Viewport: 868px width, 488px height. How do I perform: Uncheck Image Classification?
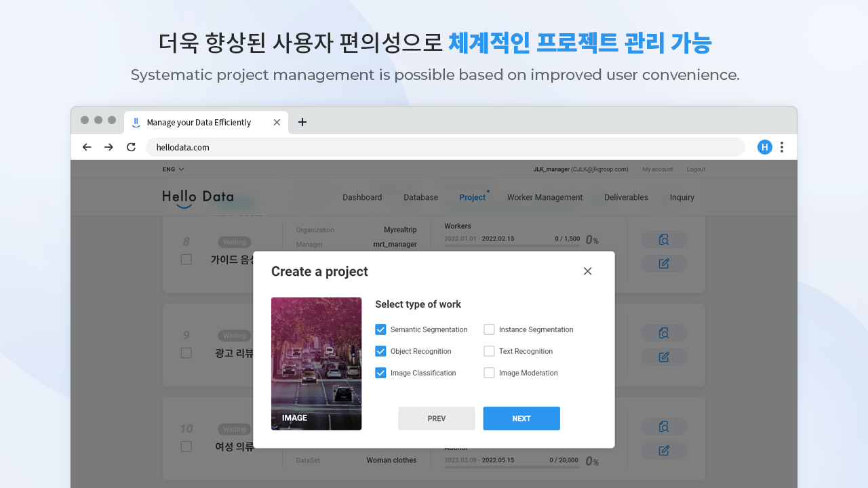380,373
